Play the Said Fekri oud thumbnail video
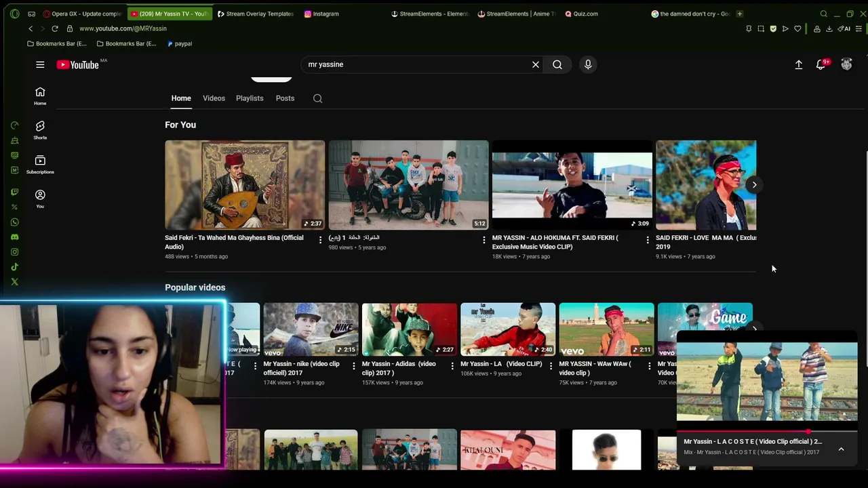This screenshot has width=868, height=488. click(x=245, y=185)
